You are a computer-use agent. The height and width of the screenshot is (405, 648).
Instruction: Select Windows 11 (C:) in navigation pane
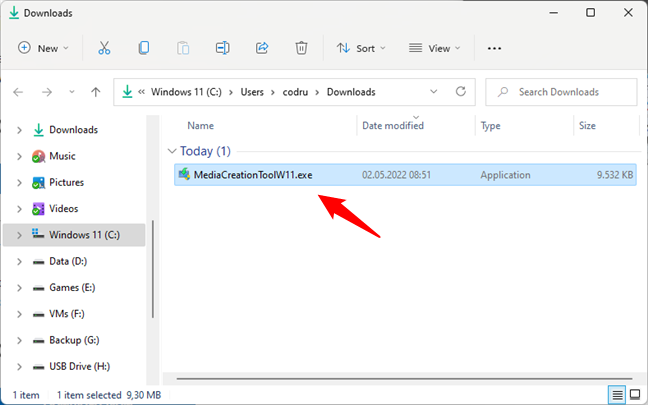pos(74,235)
